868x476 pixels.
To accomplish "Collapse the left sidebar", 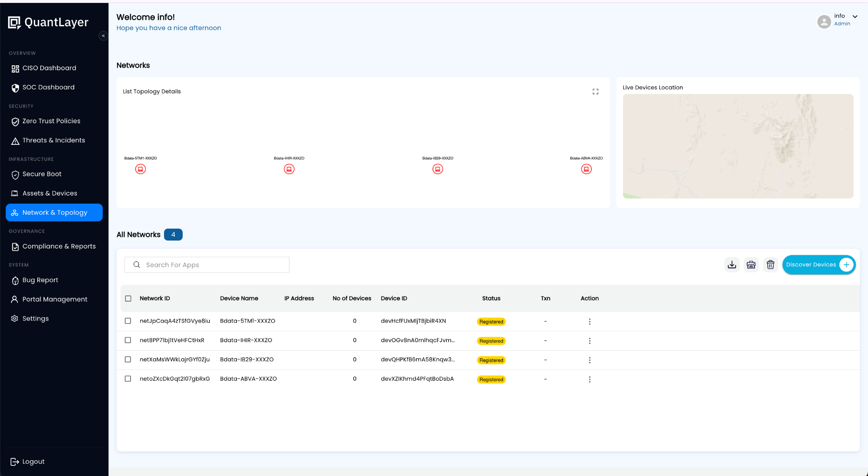I will coord(103,36).
